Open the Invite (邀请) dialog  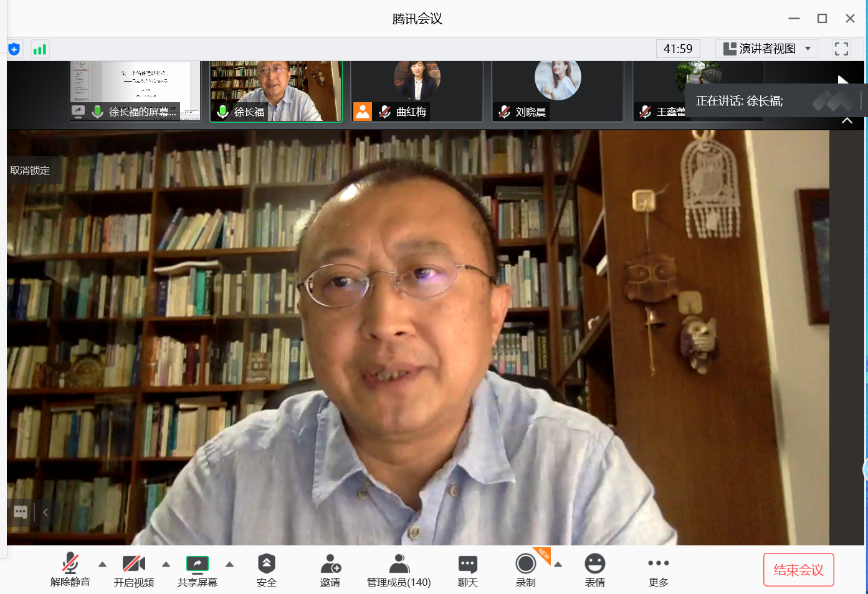pos(330,570)
